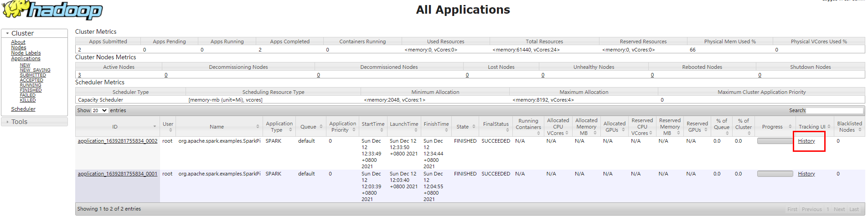Go to Previous page of table

coord(812,209)
